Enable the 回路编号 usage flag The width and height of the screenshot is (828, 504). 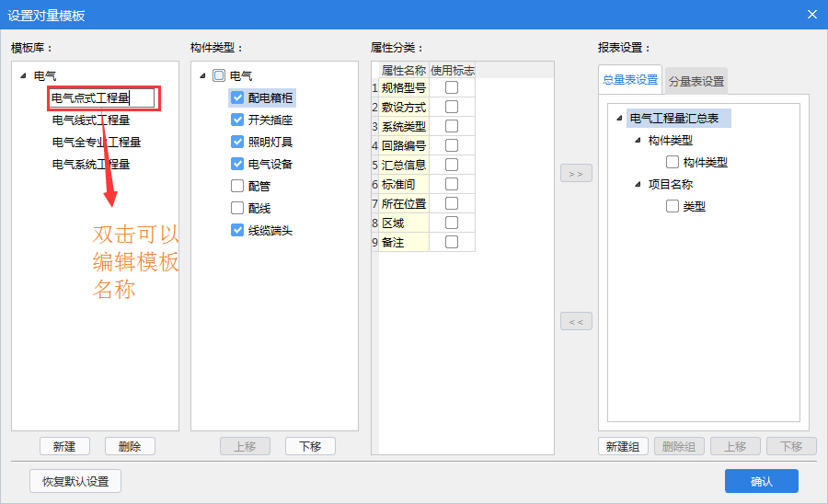pyautogui.click(x=452, y=145)
